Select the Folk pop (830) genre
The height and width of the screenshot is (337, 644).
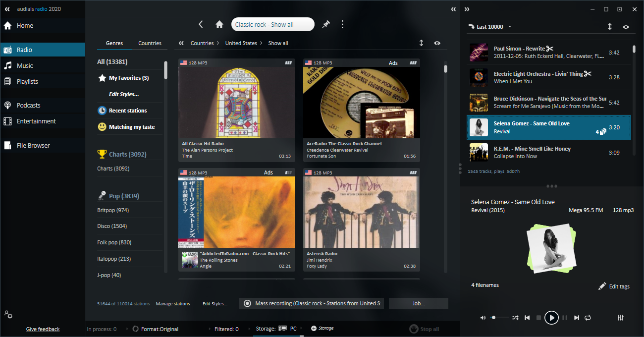114,242
